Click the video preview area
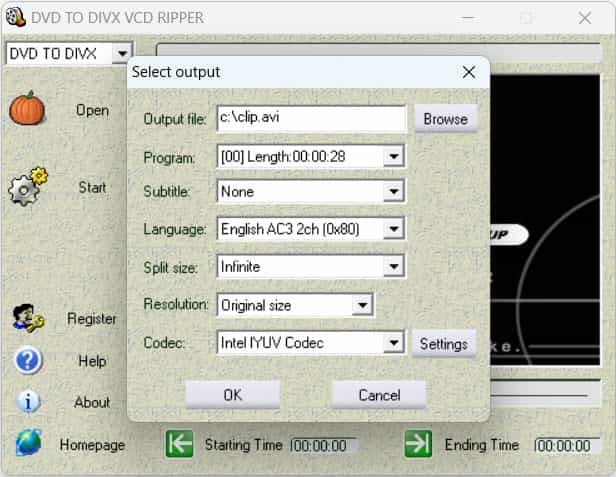 545,220
